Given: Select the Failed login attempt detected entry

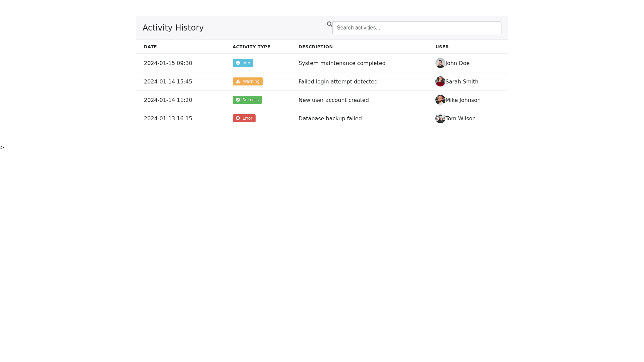Looking at the screenshot, I should (x=338, y=82).
